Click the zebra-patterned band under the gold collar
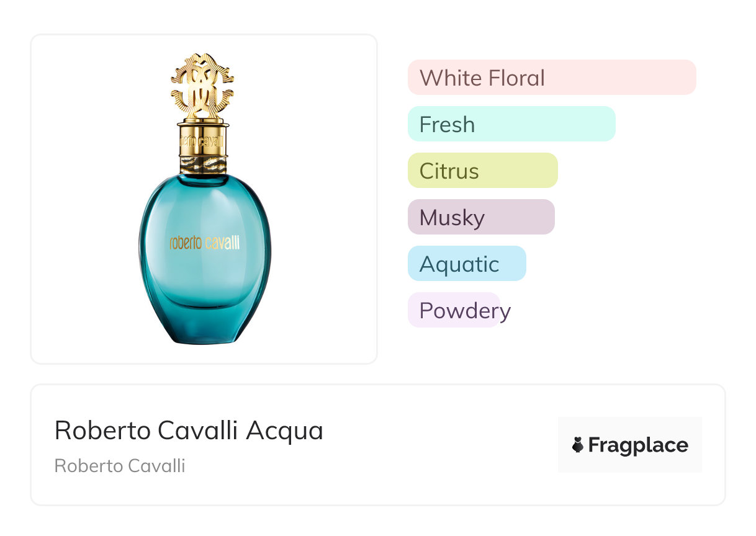Screen dimensions: 756x536 204,165
